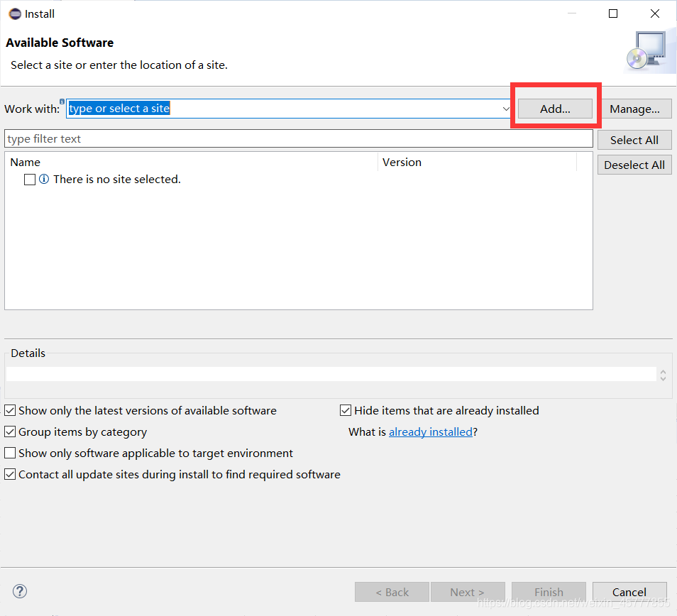Viewport: 677px width, 616px height.
Task: Click the type filter text field
Action: (x=298, y=138)
